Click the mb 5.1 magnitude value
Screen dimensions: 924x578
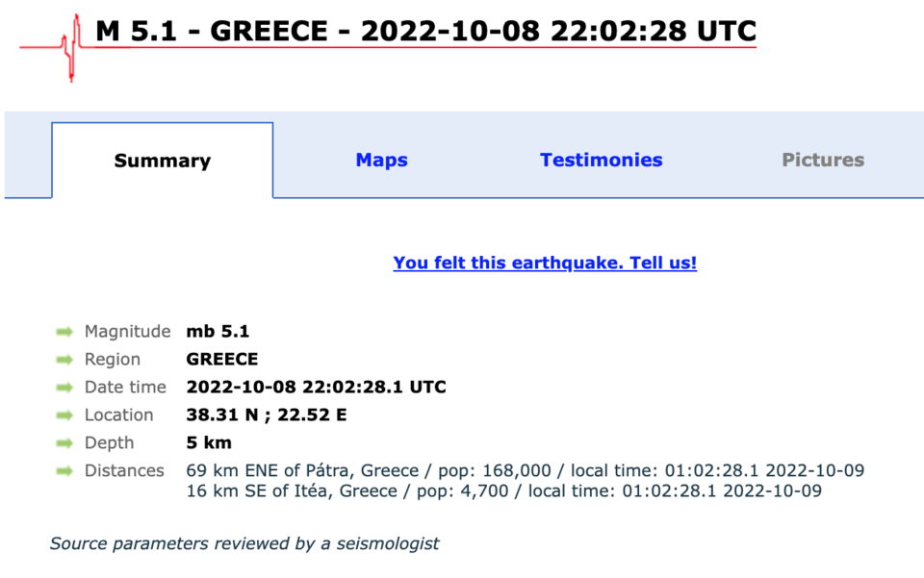218,332
